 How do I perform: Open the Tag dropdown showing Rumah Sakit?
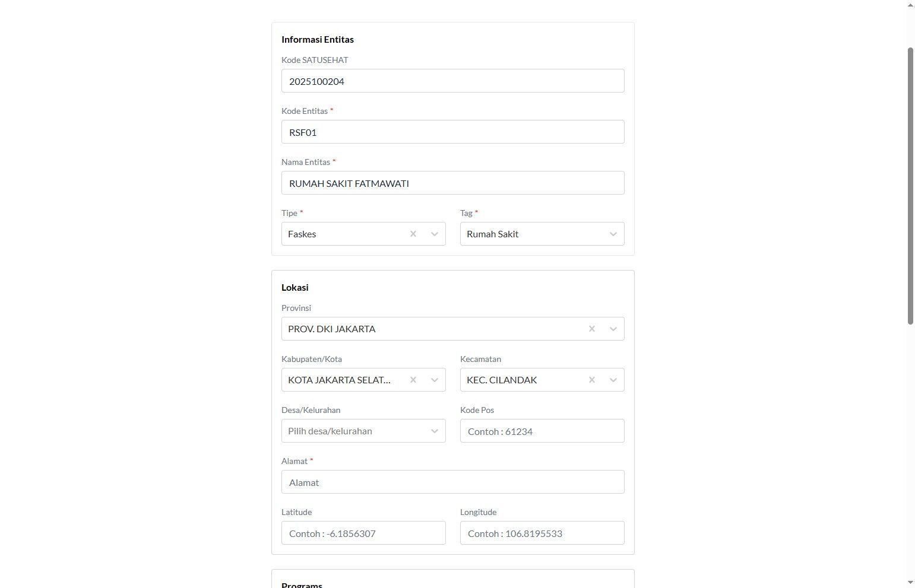point(542,234)
